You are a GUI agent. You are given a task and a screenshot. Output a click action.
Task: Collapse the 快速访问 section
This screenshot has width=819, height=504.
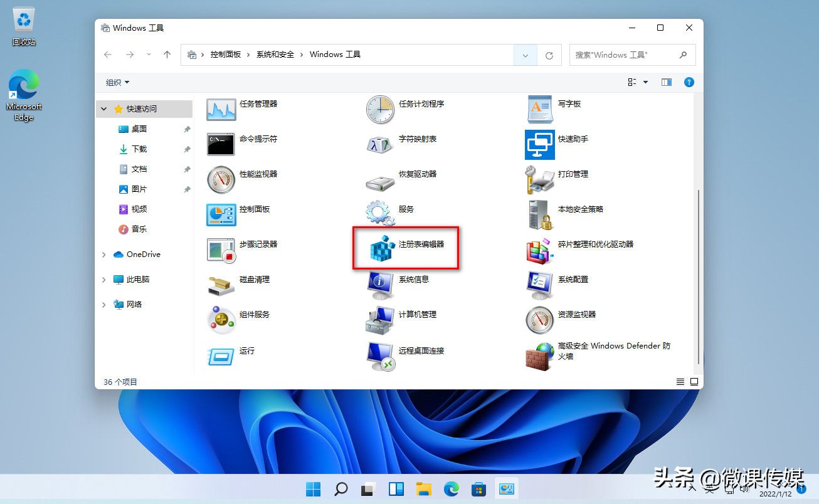[103, 108]
